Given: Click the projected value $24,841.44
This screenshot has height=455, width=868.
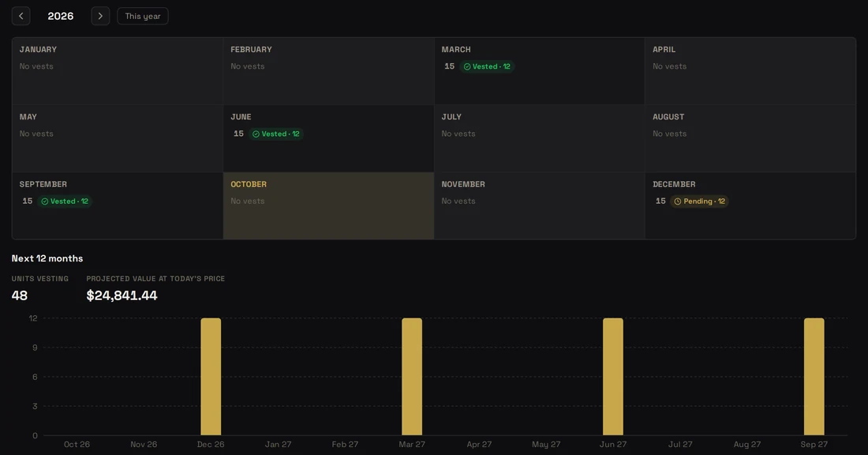Looking at the screenshot, I should pyautogui.click(x=122, y=296).
